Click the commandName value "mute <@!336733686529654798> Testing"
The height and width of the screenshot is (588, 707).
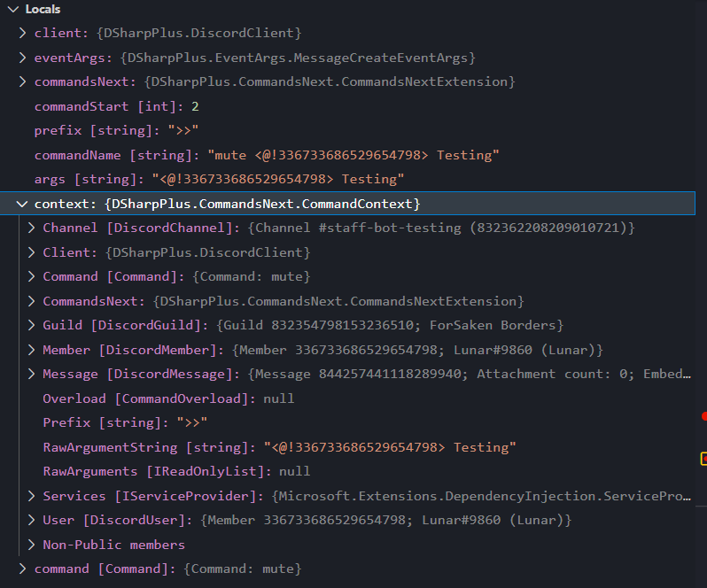tap(353, 155)
